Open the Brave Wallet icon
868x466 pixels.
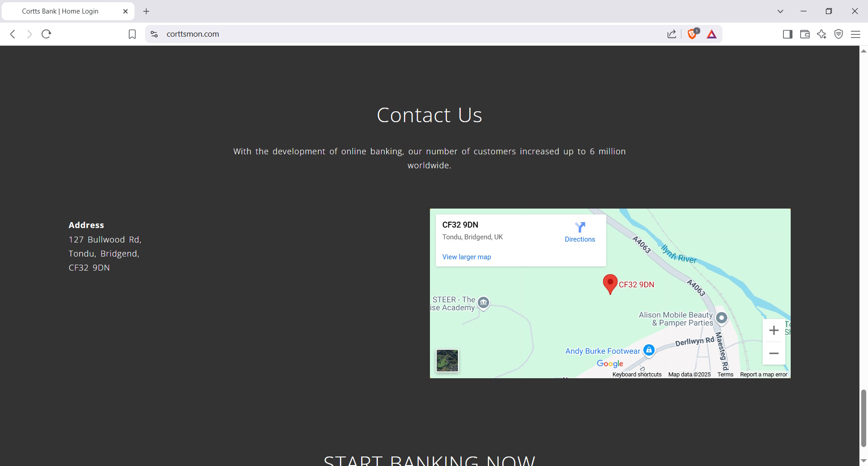(805, 34)
